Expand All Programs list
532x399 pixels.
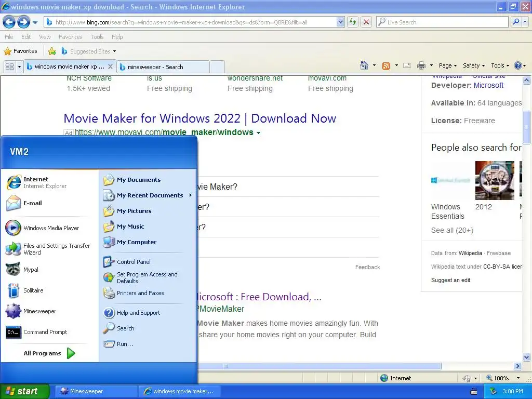click(x=49, y=353)
